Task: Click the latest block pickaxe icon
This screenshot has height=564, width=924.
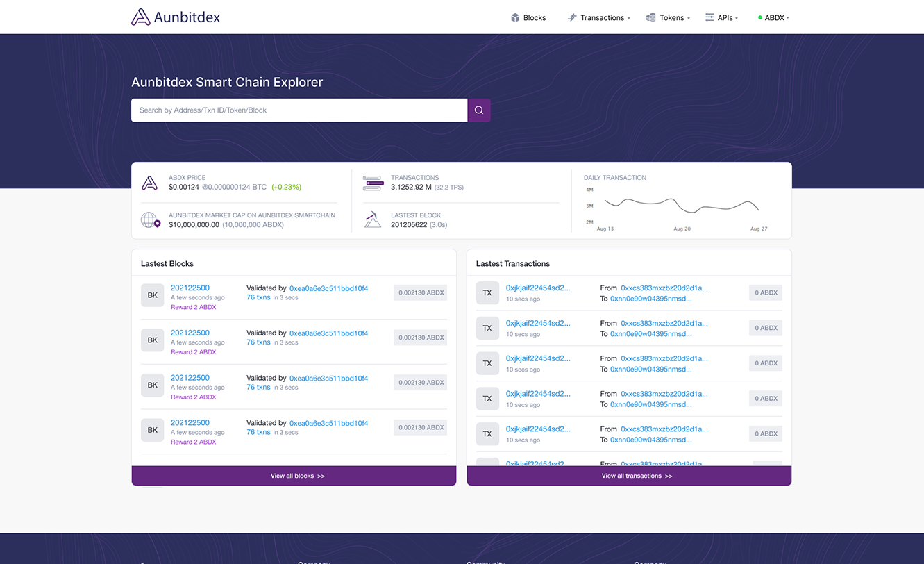Action: click(x=373, y=220)
